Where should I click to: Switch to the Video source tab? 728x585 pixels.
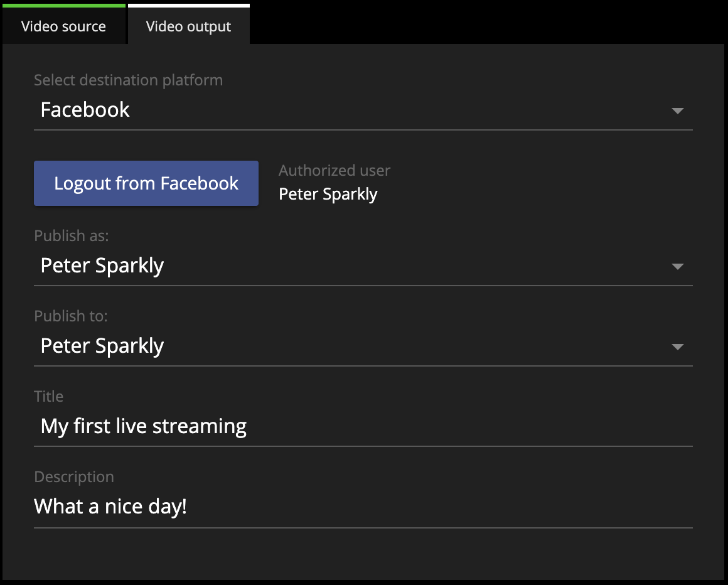[63, 26]
